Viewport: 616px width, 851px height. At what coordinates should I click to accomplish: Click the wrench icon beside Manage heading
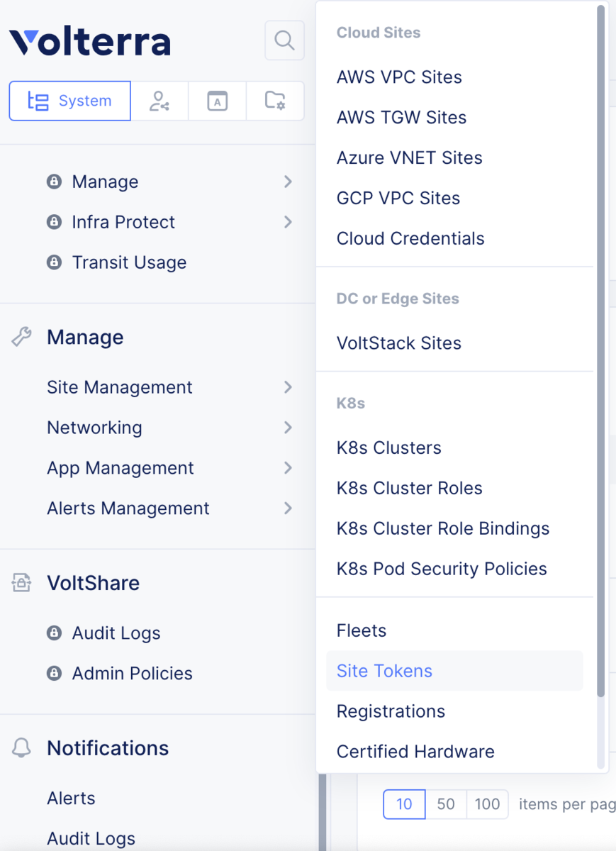click(x=22, y=337)
